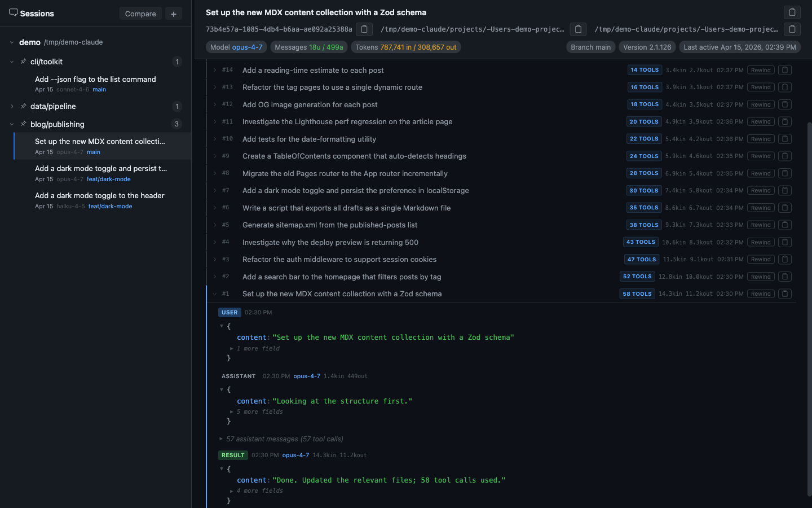
Task: Collapse the blog/publishing folder
Action: tap(12, 124)
